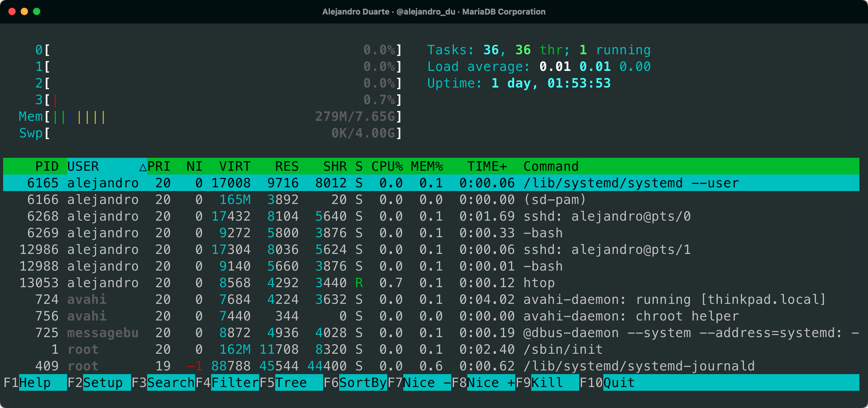The height and width of the screenshot is (408, 868).
Task: Toggle sort order on USER column triangle
Action: [x=143, y=167]
